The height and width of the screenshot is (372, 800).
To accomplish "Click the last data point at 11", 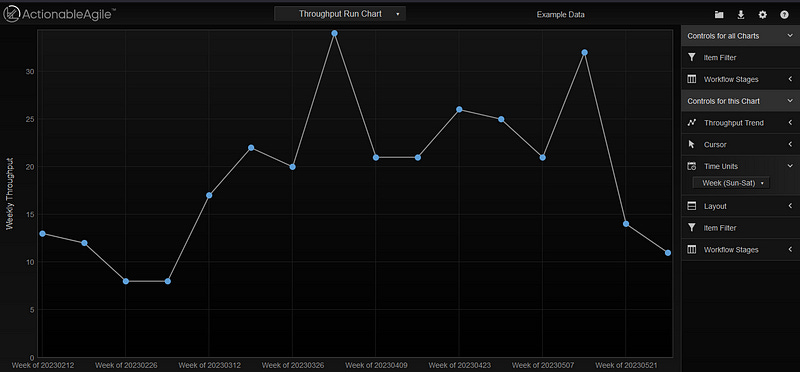I will click(668, 253).
